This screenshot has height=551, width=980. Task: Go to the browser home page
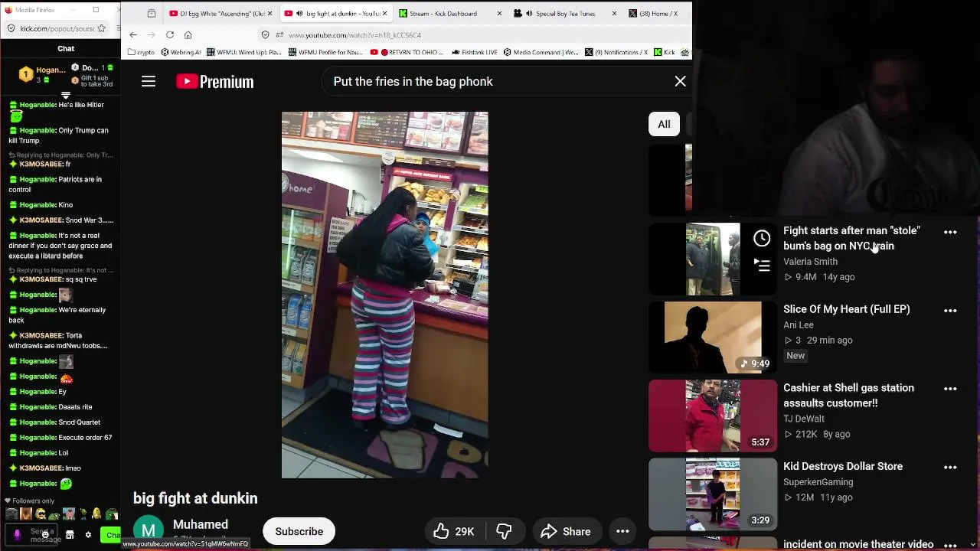click(188, 35)
